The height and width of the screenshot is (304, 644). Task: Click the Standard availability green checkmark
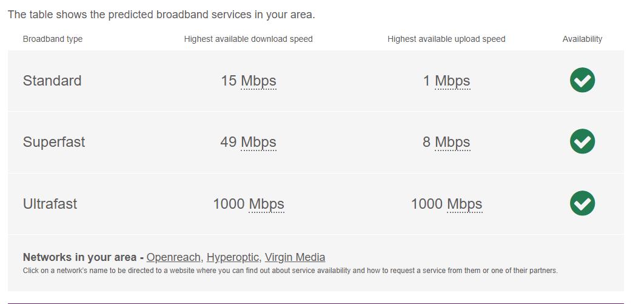pyautogui.click(x=582, y=80)
